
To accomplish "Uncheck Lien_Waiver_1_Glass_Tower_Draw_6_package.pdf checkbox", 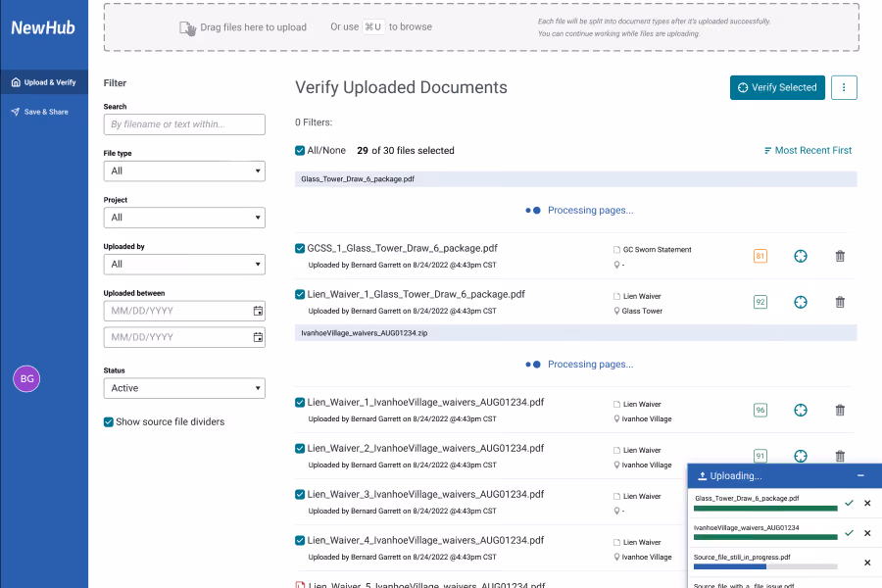I will coord(300,294).
